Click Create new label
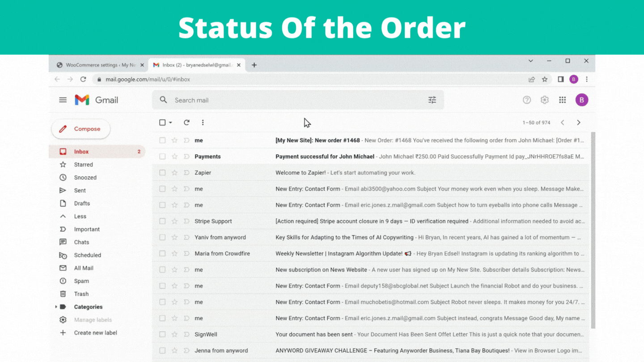Image resolution: width=644 pixels, height=362 pixels. pos(95,333)
